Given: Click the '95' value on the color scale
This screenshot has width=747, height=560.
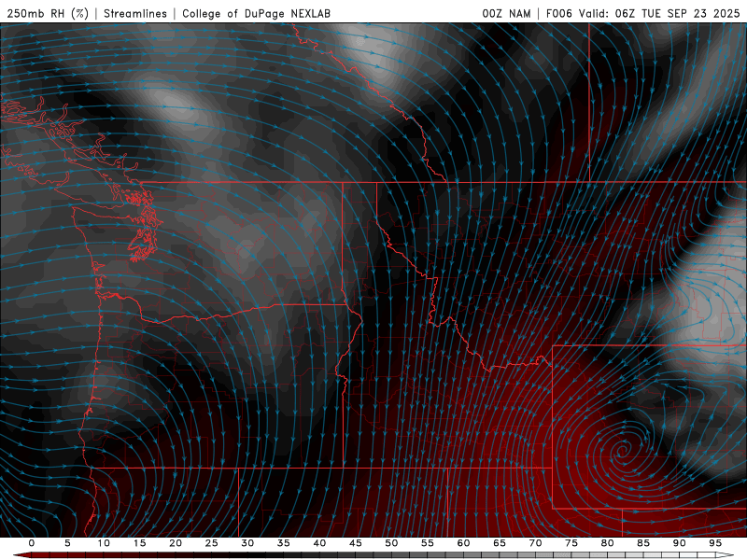Looking at the screenshot, I should 715,543.
